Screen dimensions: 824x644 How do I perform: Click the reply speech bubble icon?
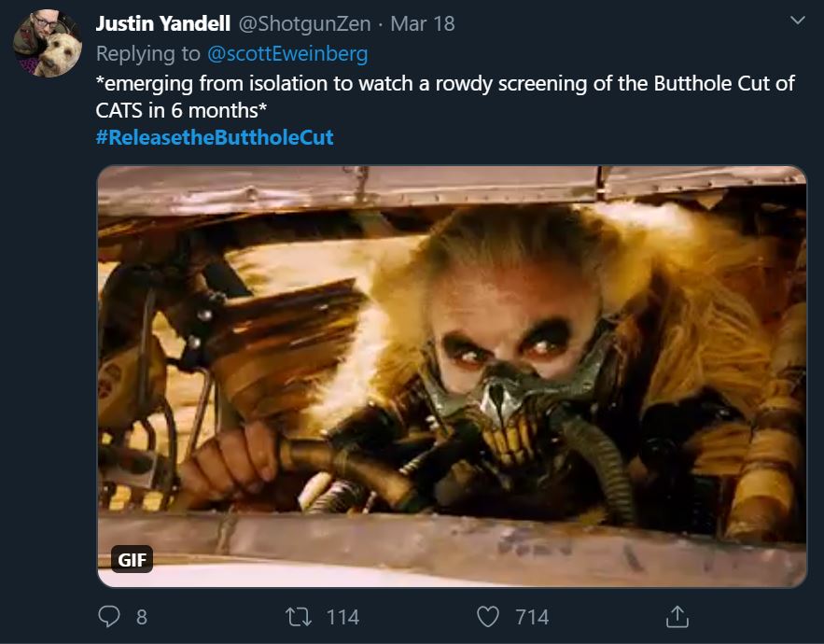tap(109, 617)
